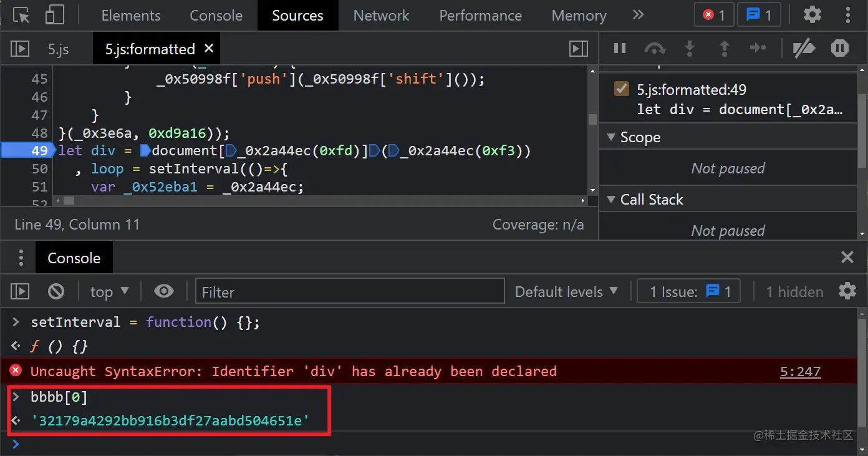Open the drawer three-dot menu

(21, 258)
